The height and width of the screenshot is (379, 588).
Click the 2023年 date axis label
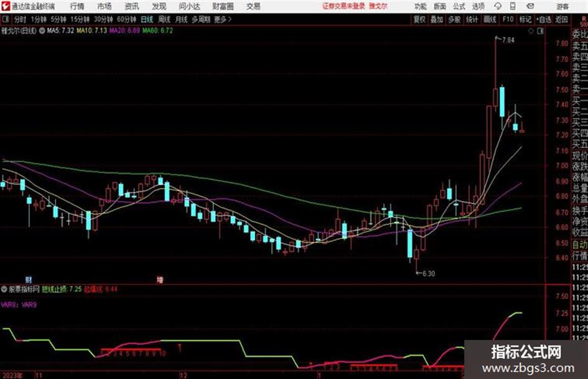tap(12, 375)
